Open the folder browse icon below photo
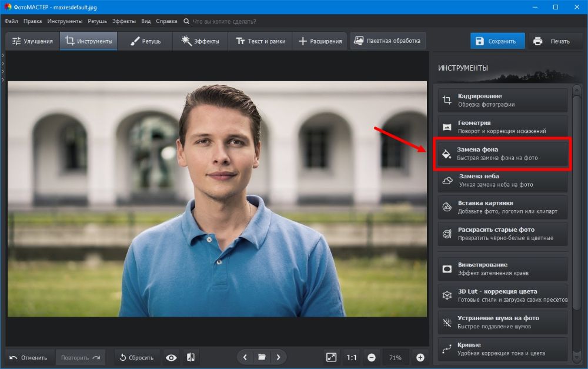Screen dimensions: 588x369 262,357
